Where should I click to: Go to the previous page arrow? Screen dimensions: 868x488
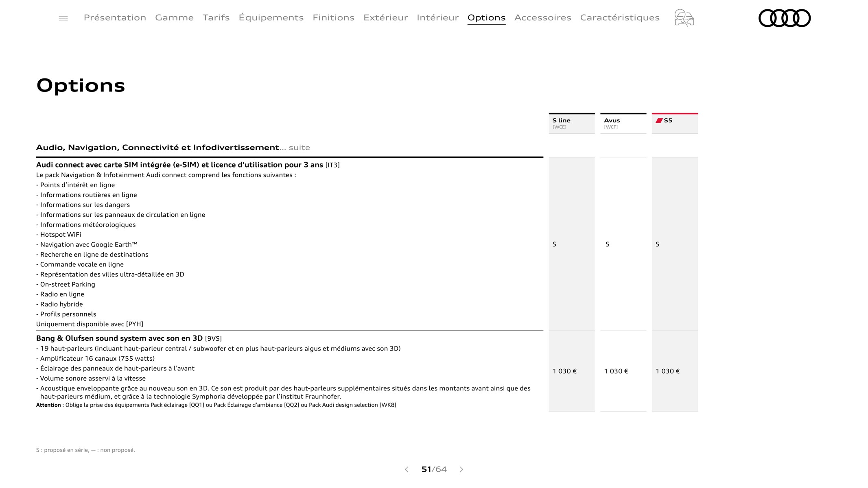(x=407, y=469)
